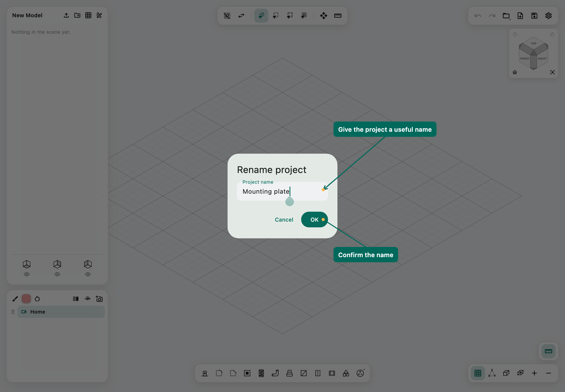Reset view with home icon
This screenshot has height=392, width=565.
pos(515,72)
